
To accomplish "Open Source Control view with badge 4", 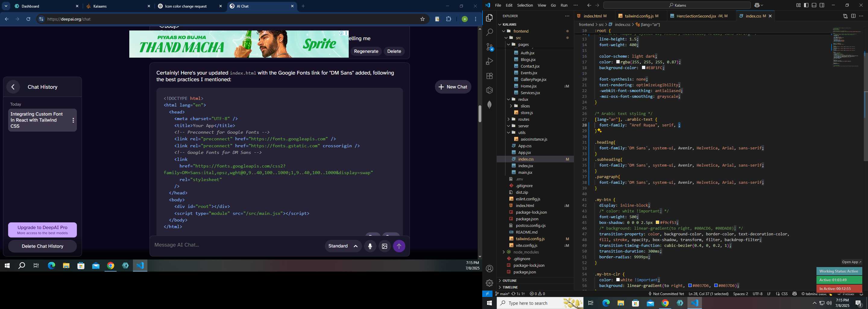I will point(489,47).
